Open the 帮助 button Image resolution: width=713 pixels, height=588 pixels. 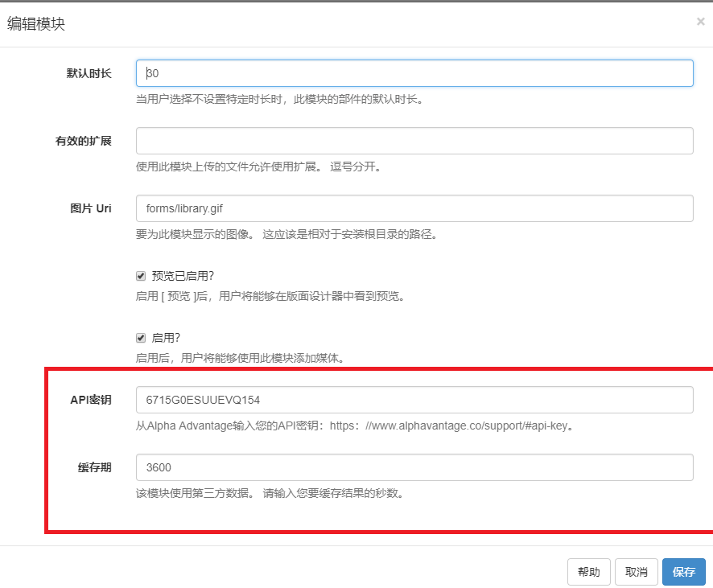pyautogui.click(x=589, y=572)
